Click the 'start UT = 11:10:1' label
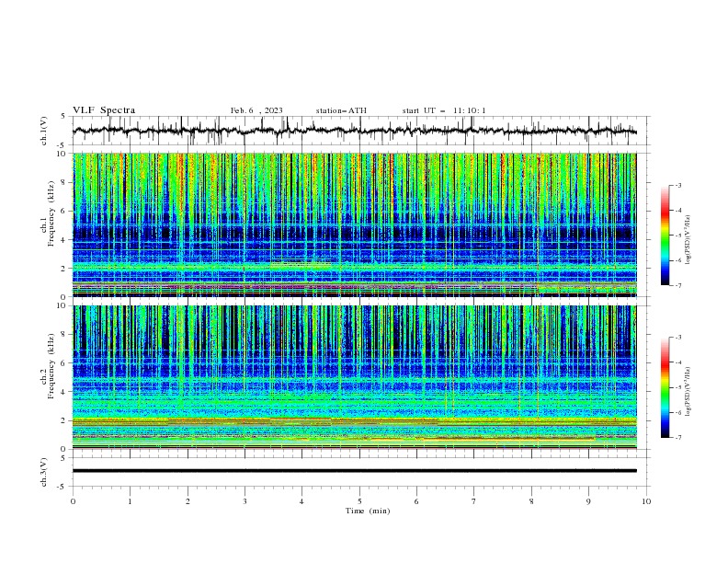The height and width of the screenshot is (563, 728). (x=444, y=110)
